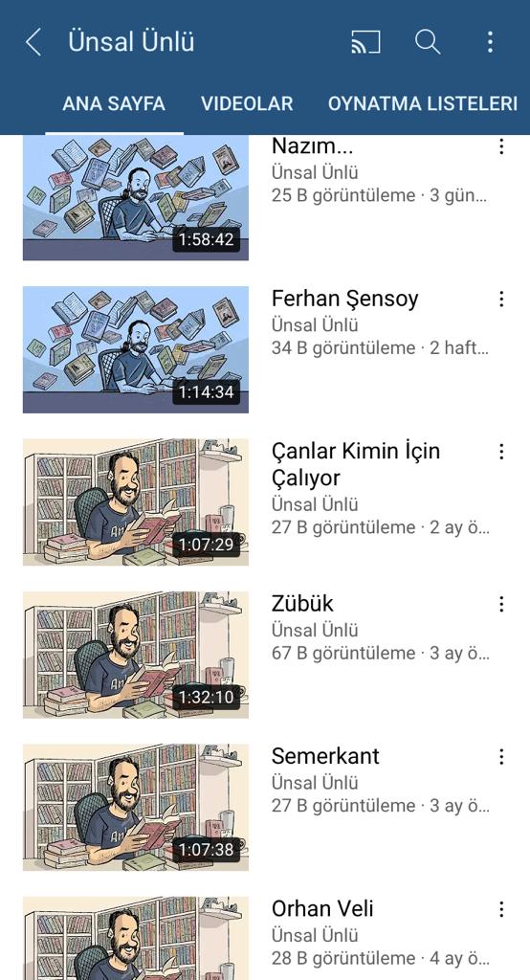
Task: Open three-dot menu for Zübük video
Action: pyautogui.click(x=501, y=605)
